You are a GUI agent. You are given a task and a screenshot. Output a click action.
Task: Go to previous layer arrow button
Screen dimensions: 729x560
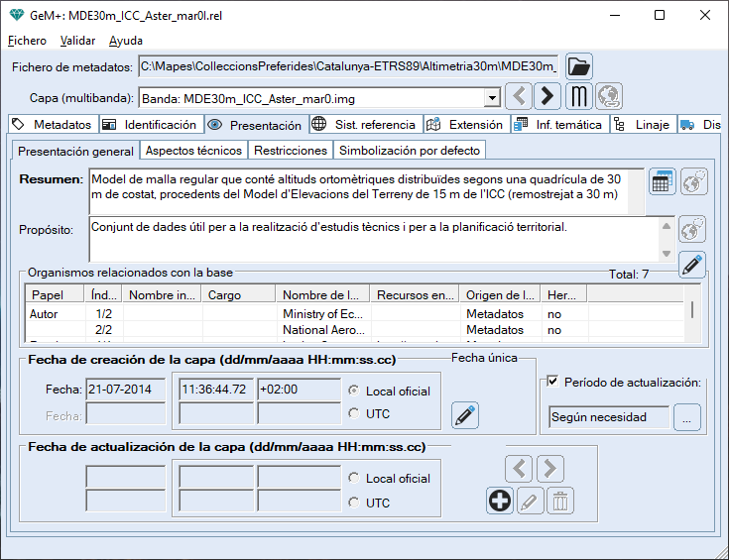(x=519, y=97)
